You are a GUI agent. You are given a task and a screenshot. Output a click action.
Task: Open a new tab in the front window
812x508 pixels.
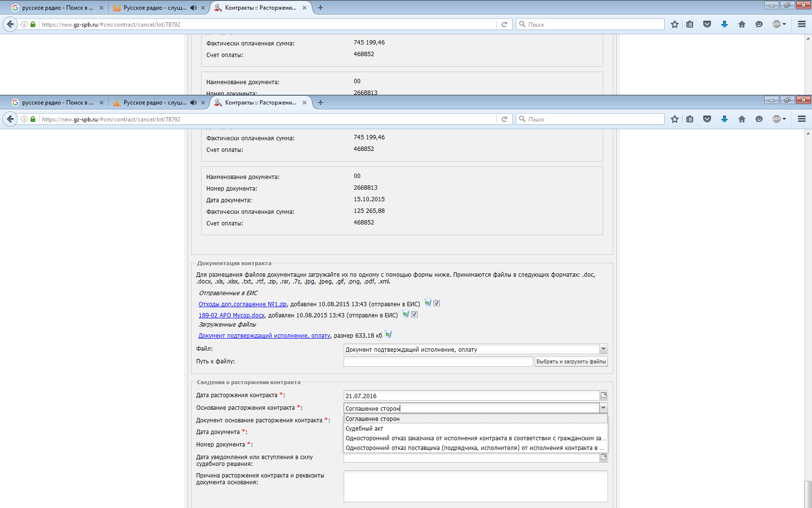(x=320, y=103)
